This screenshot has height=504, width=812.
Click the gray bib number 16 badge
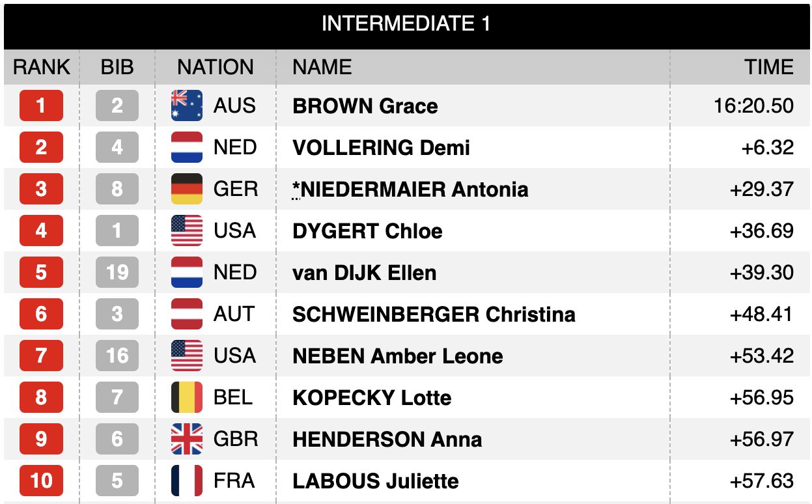117,356
